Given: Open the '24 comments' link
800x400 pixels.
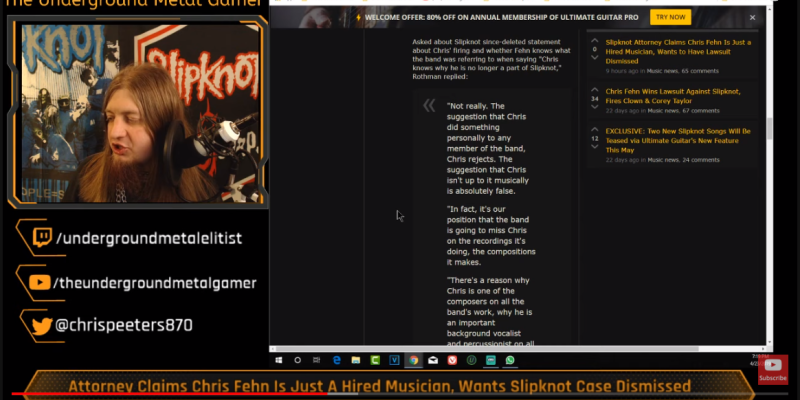Looking at the screenshot, I should coord(701,160).
